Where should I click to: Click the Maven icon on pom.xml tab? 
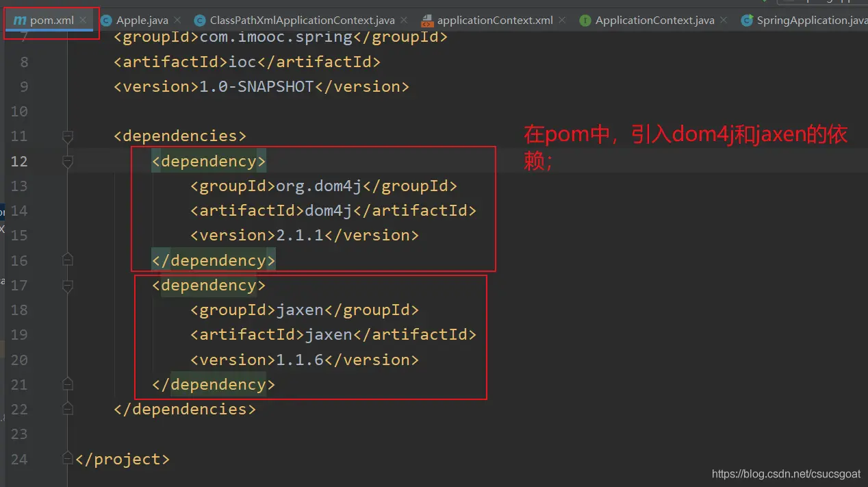point(19,21)
